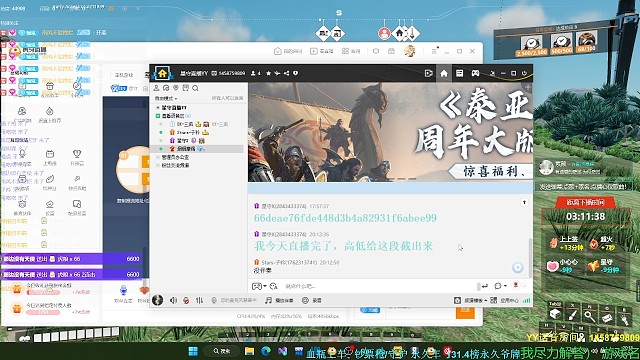This screenshot has width=640, height=360.
Task: Collapse the 星守直播YY root channel node
Action: [x=158, y=107]
